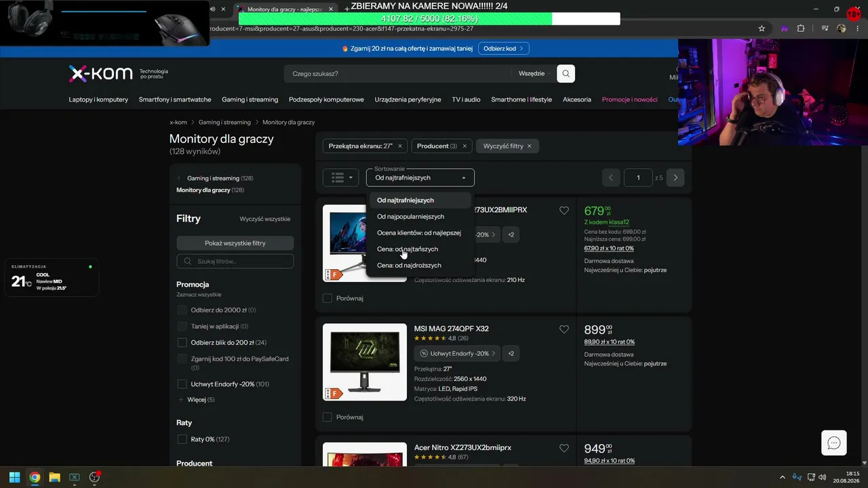The width and height of the screenshot is (868, 488).
Task: Open a new browser tab
Action: pos(347,9)
